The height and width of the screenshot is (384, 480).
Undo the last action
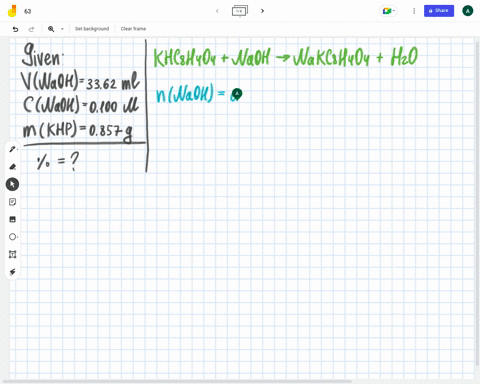point(15,29)
